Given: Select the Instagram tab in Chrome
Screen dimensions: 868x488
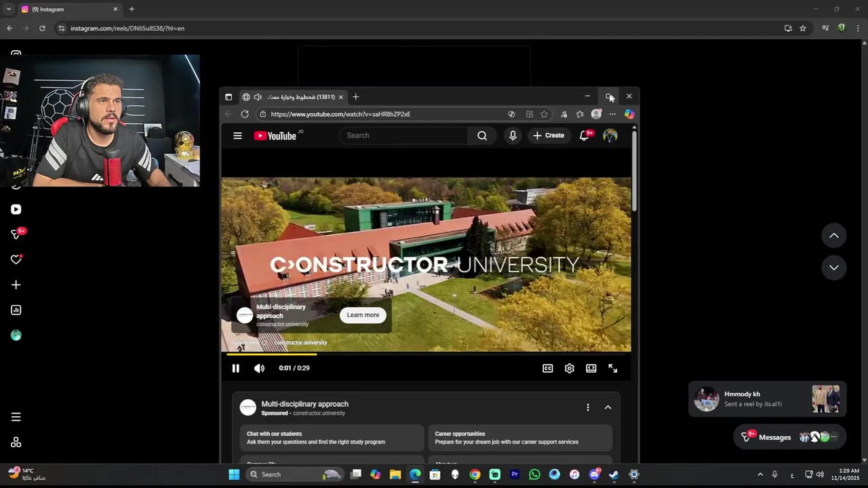Looking at the screenshot, I should click(x=68, y=9).
